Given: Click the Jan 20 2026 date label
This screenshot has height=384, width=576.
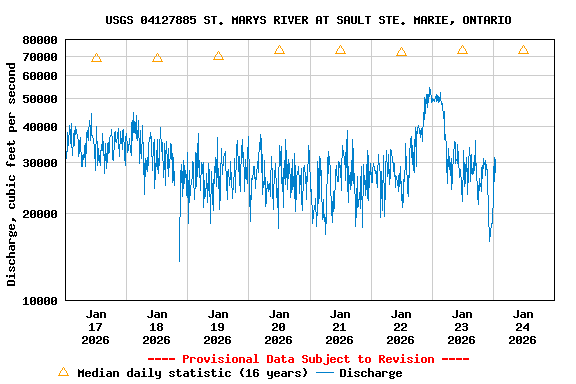Looking at the screenshot, I should pos(278,327).
